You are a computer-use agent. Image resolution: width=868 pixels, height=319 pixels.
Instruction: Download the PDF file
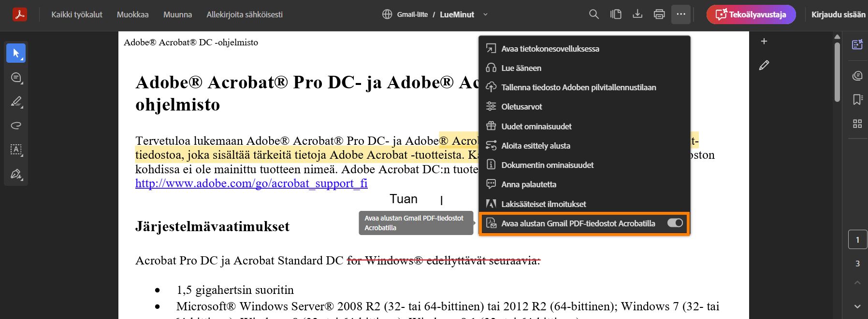[637, 14]
